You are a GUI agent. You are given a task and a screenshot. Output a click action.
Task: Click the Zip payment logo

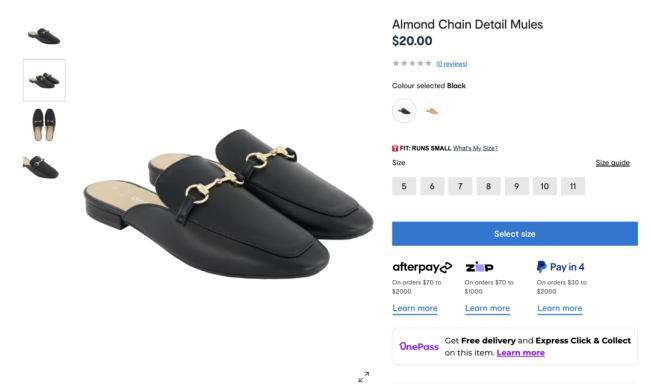[479, 267]
